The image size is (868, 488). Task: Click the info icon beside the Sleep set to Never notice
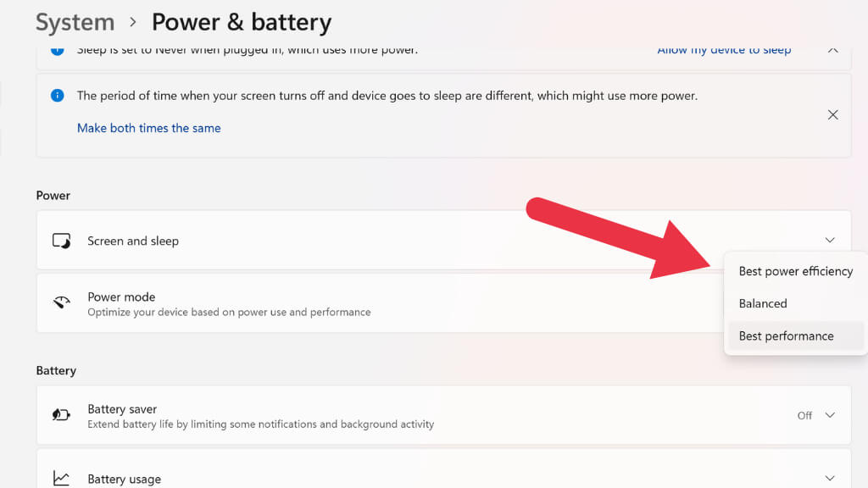(x=57, y=50)
